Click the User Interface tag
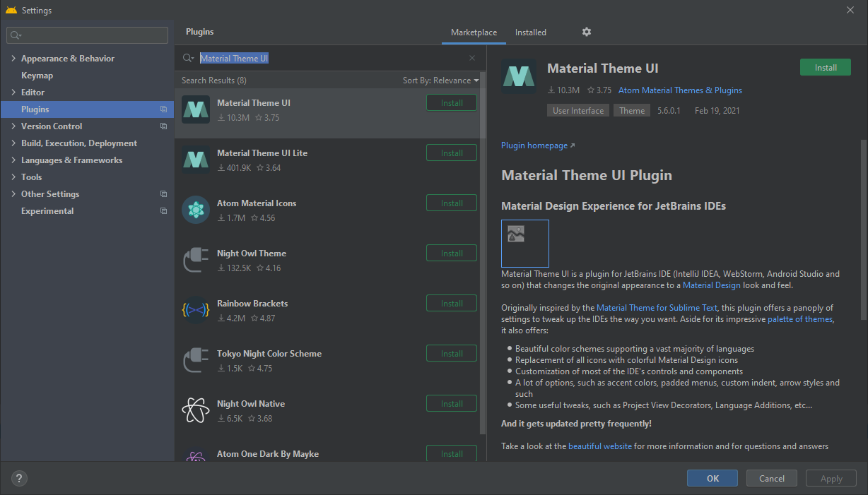 (x=578, y=111)
